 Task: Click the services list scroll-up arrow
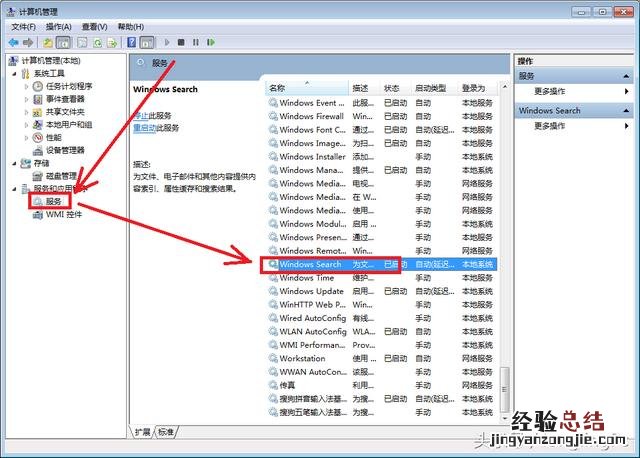pyautogui.click(x=504, y=87)
